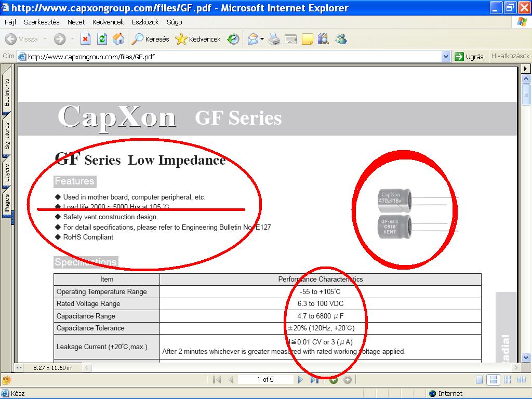This screenshot has width=532, height=399.
Task: Click the Vissza back arrow button
Action: point(21,39)
